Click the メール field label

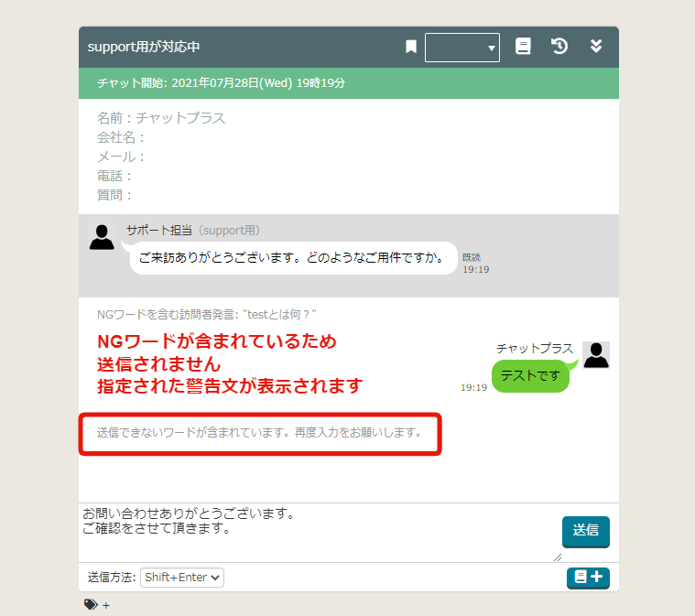point(121,157)
